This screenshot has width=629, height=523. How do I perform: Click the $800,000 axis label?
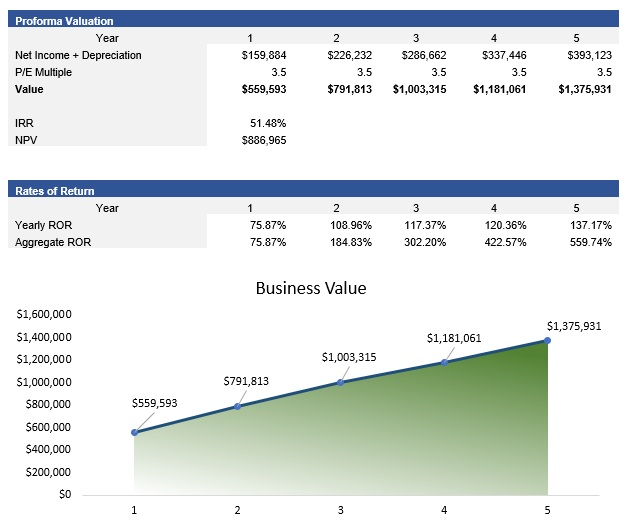(x=49, y=404)
